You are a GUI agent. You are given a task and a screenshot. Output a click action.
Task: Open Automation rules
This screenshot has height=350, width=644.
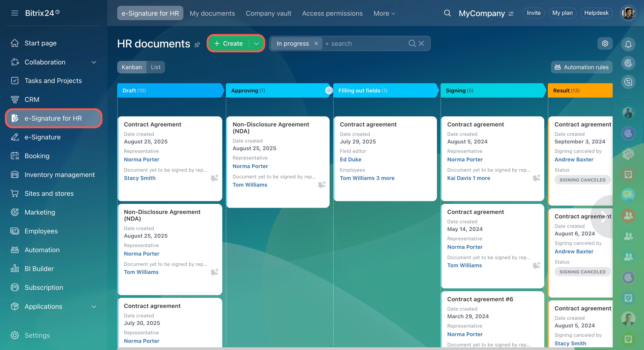[581, 67]
